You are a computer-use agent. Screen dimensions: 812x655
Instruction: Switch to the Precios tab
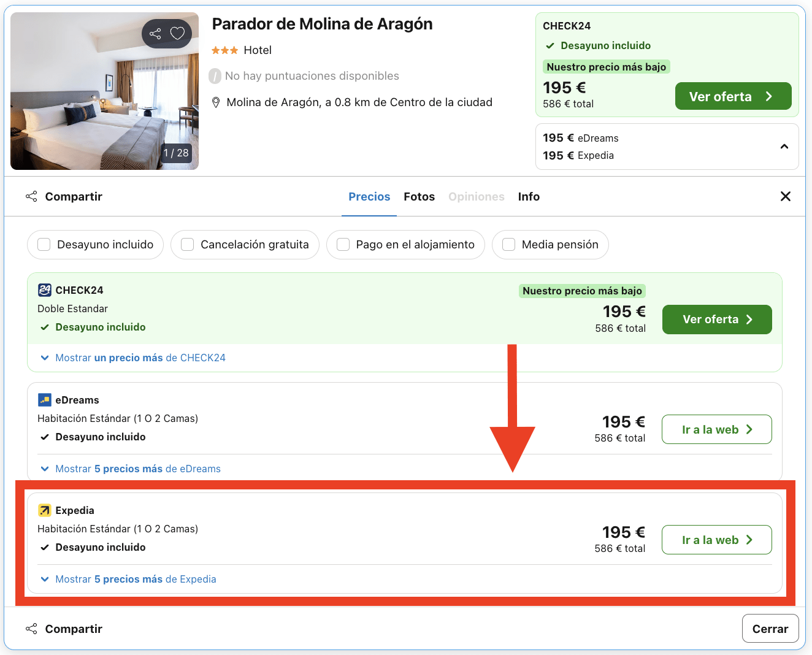pos(369,196)
